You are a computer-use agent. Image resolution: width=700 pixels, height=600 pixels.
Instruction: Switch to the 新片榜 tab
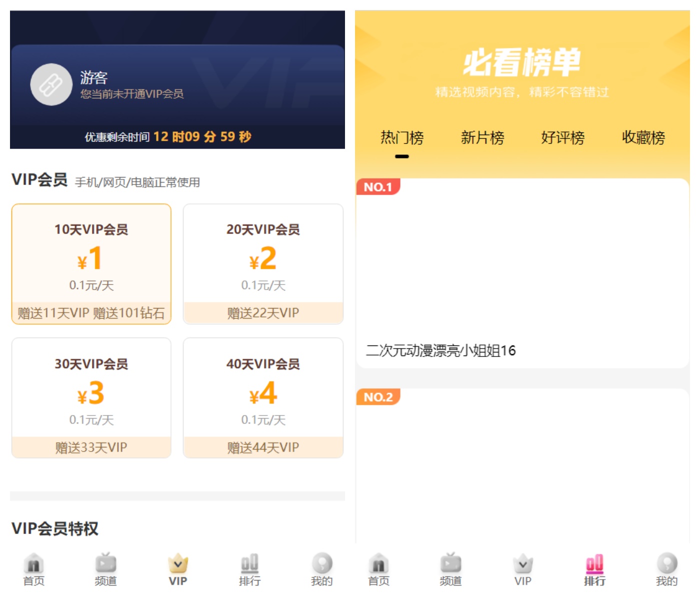[x=482, y=137]
